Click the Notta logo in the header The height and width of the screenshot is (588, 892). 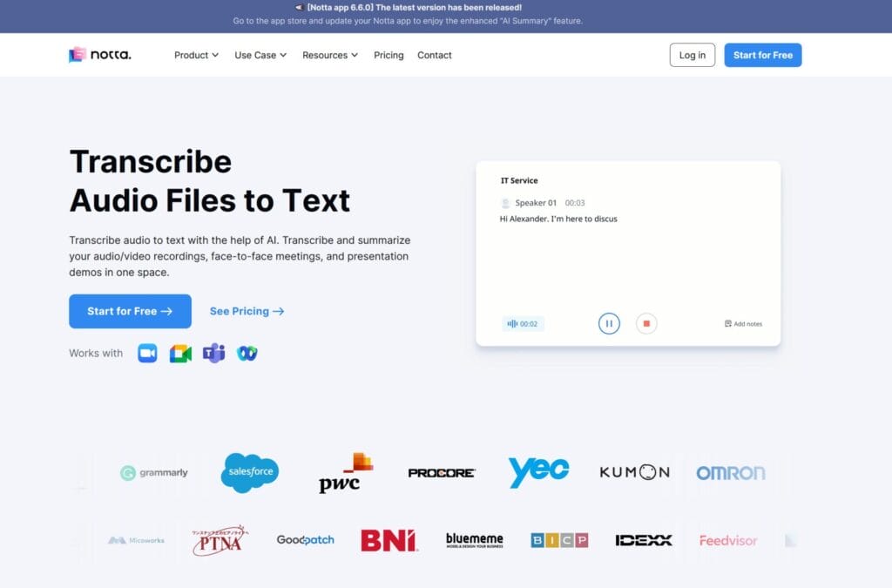98,54
